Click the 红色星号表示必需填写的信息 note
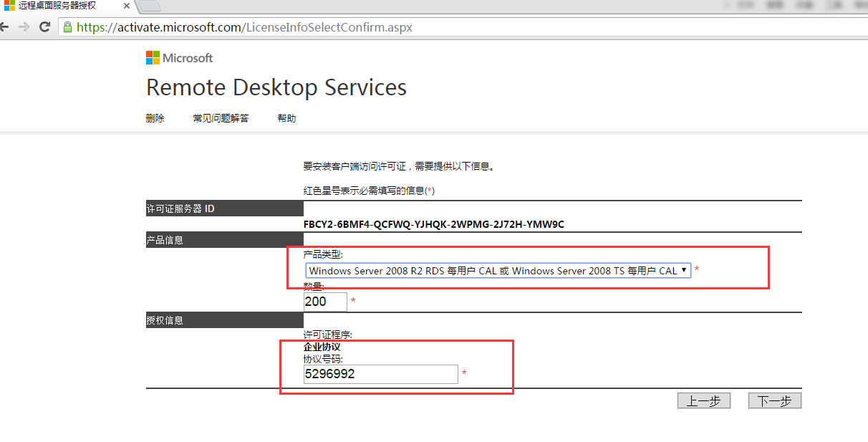Screen dimensions: 868x442 point(369,191)
